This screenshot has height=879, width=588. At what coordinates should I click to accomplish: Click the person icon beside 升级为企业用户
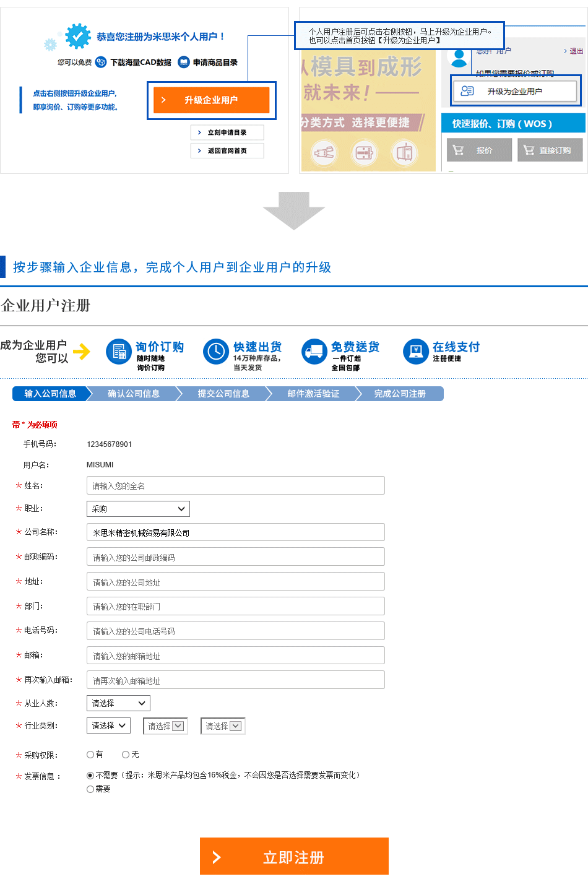pos(467,91)
